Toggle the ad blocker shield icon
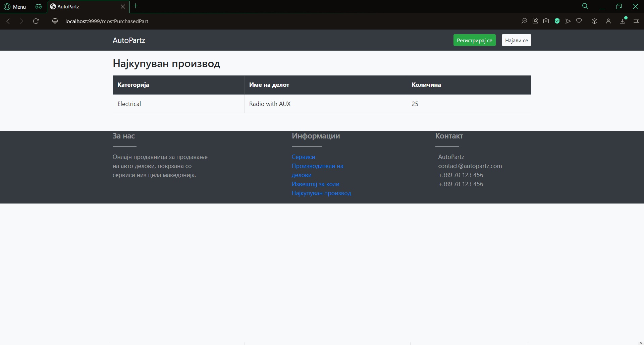644x345 pixels. tap(557, 21)
